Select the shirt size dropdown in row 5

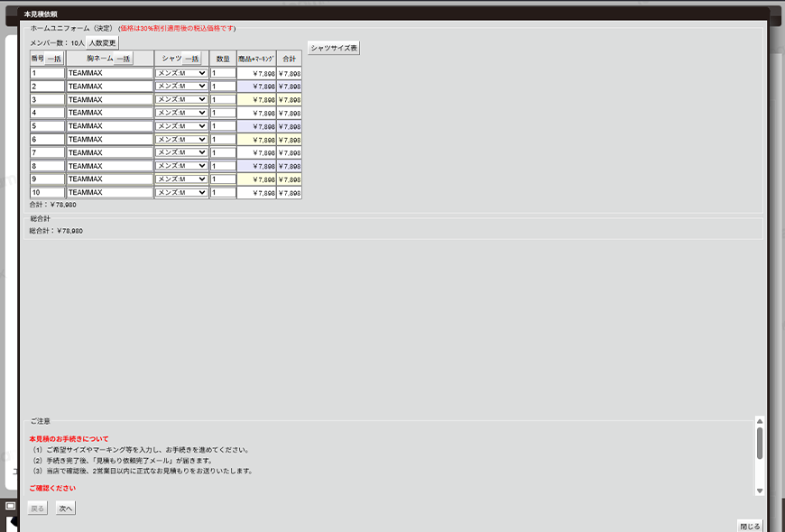[x=181, y=126]
